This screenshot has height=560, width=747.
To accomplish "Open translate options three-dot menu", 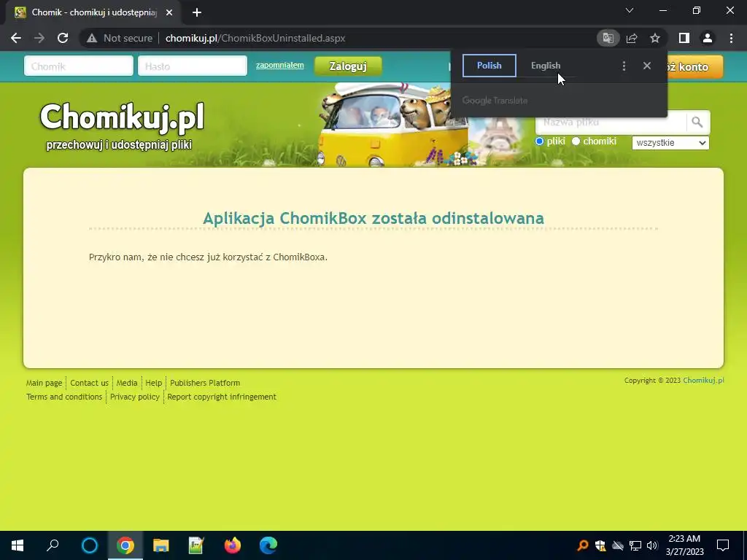I will pos(624,66).
